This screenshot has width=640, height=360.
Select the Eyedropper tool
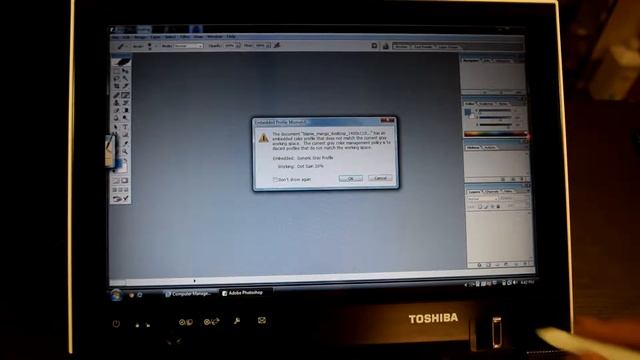coord(125,144)
